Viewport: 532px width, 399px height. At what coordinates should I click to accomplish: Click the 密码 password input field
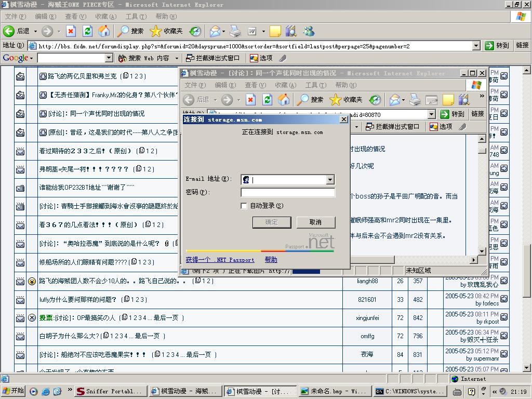pos(288,193)
